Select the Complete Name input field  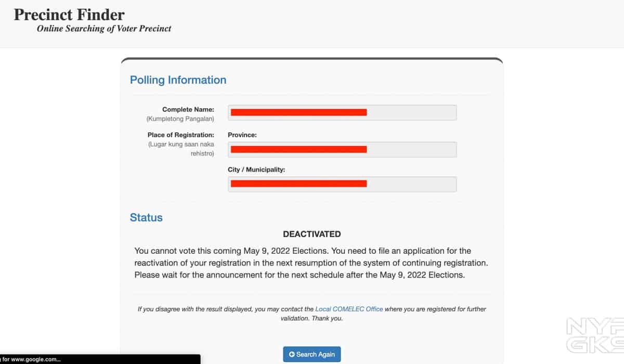click(x=342, y=112)
